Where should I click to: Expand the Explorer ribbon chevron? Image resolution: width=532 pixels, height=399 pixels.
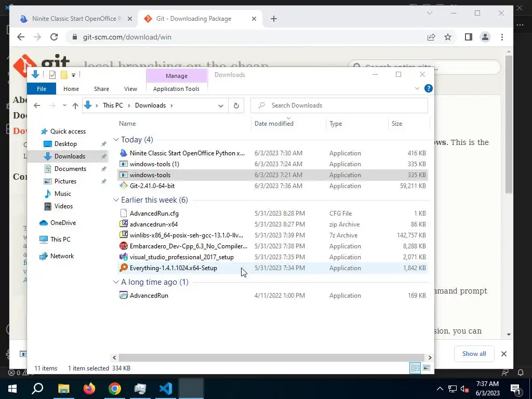[x=417, y=88]
